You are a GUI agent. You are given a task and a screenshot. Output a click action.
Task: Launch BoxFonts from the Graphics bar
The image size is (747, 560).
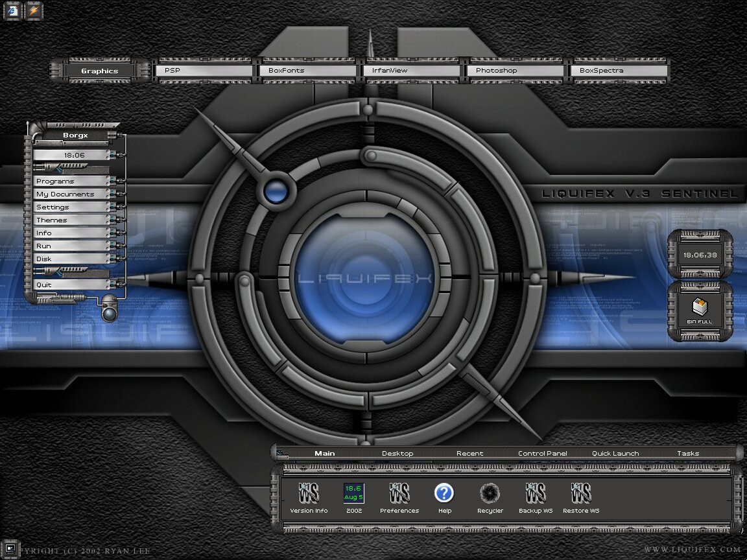(x=307, y=70)
